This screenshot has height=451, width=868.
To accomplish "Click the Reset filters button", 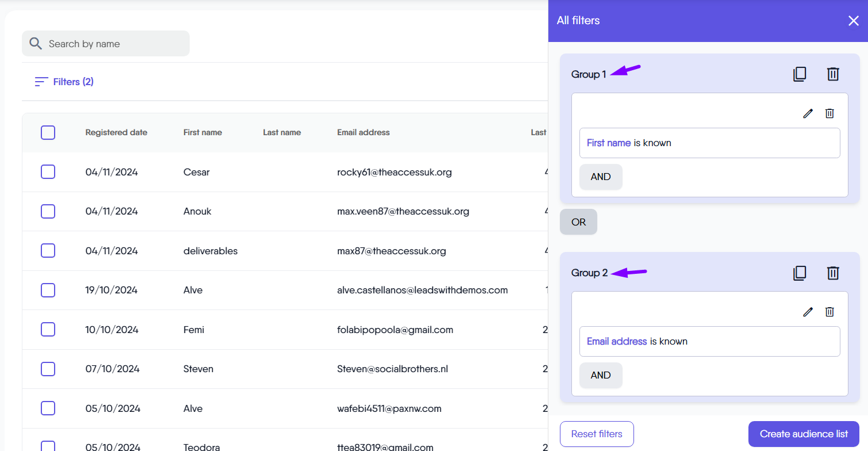I will (x=597, y=434).
